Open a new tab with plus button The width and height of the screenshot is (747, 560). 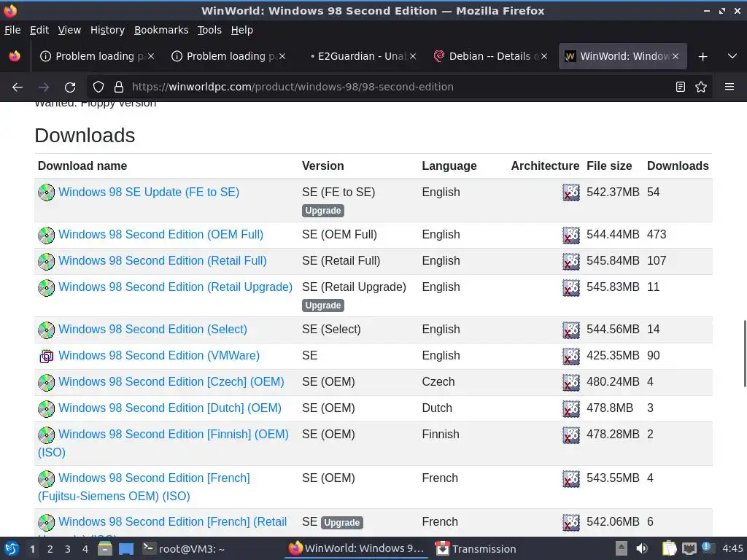703,57
